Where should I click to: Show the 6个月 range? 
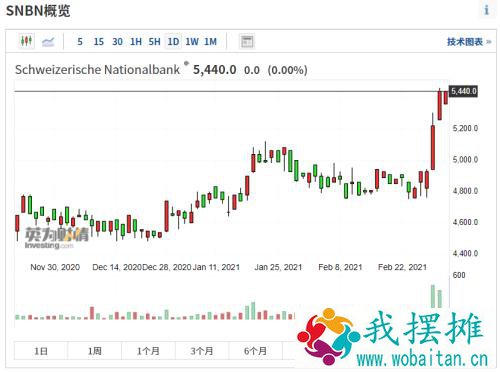pos(256,351)
